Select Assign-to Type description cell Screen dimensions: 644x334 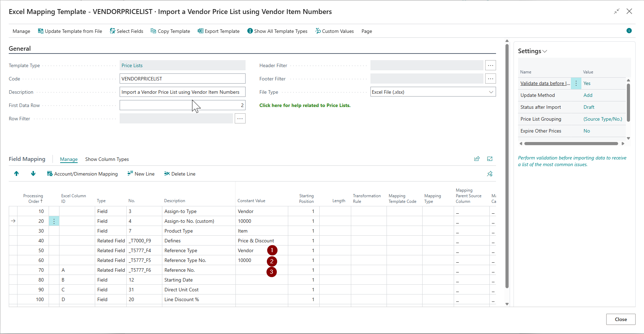[x=199, y=211]
